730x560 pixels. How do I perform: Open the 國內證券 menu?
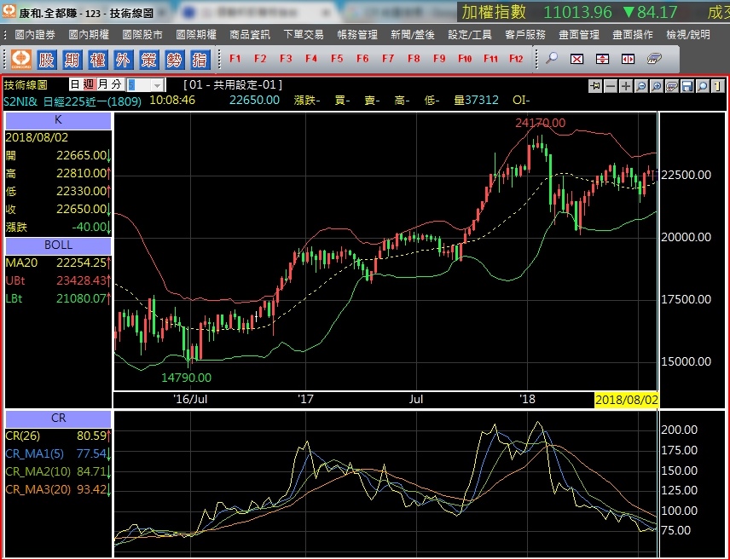click(x=35, y=34)
